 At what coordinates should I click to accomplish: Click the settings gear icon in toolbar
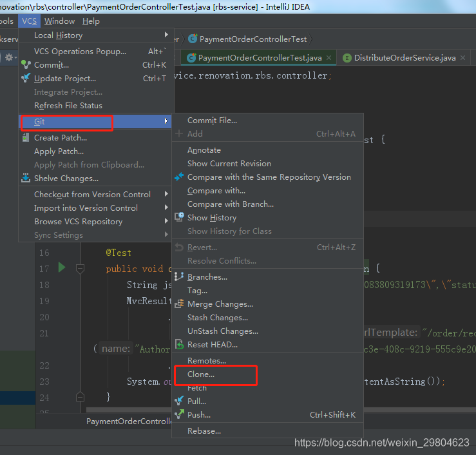tap(9, 57)
